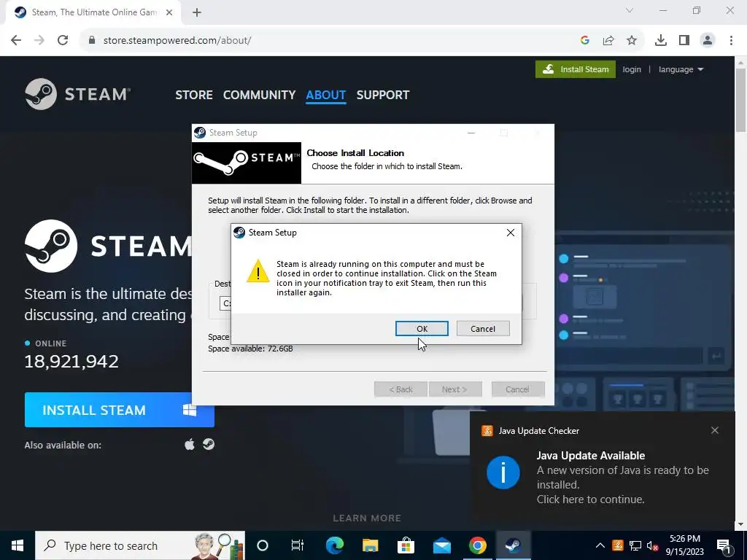
Task: Click the network icon in system tray
Action: (x=635, y=545)
